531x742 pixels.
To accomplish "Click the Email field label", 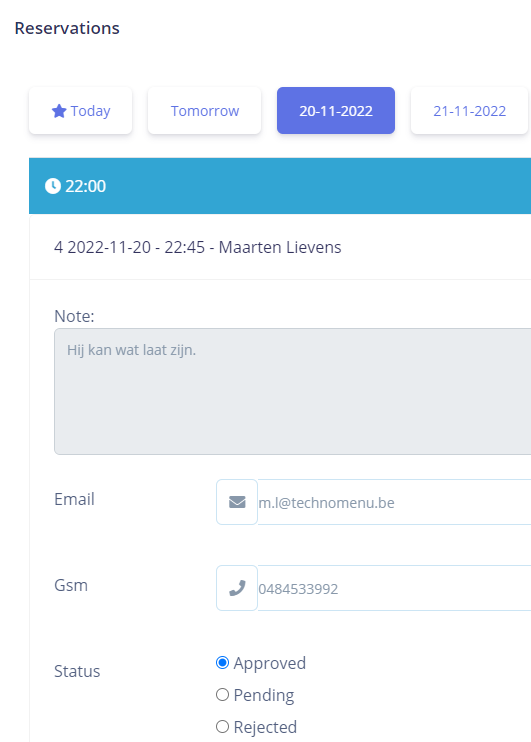I will pos(74,499).
